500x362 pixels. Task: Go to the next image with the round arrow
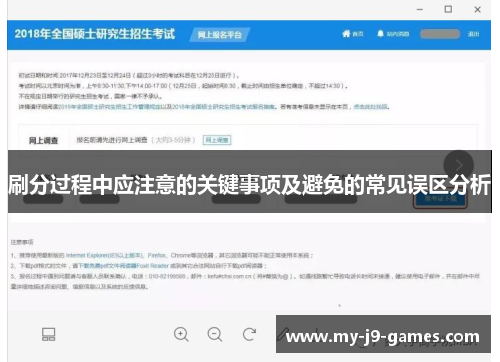coord(459,165)
